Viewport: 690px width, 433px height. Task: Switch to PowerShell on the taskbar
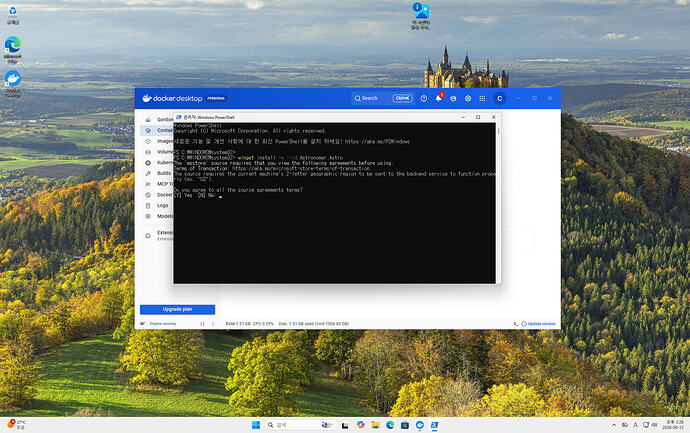434,425
